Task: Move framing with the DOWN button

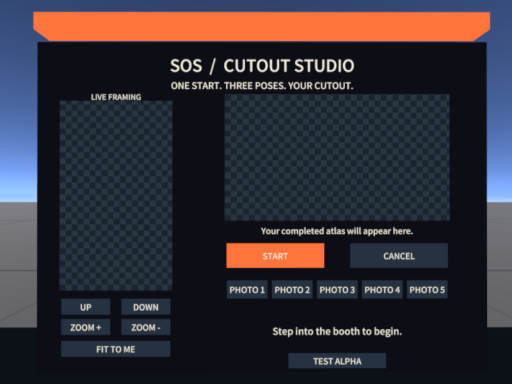Action: click(x=146, y=307)
